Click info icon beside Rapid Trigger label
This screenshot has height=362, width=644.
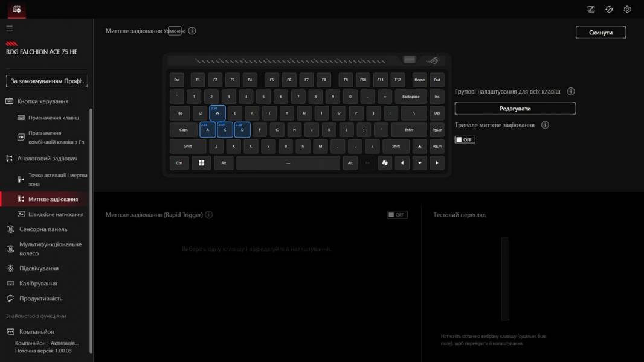209,215
